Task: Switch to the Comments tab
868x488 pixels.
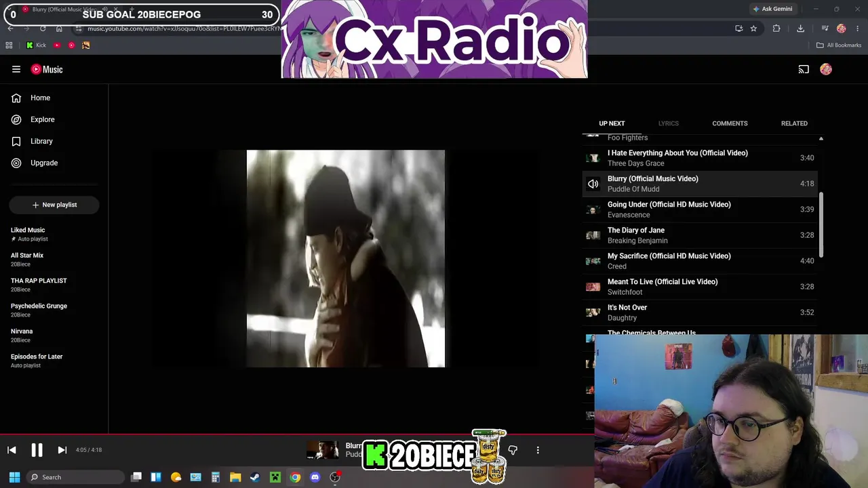Action: coord(730,123)
